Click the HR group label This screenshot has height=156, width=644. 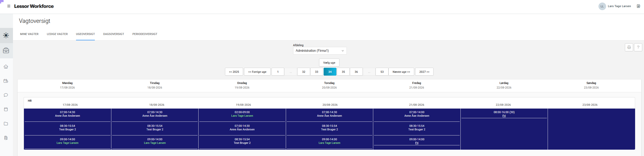30,101
